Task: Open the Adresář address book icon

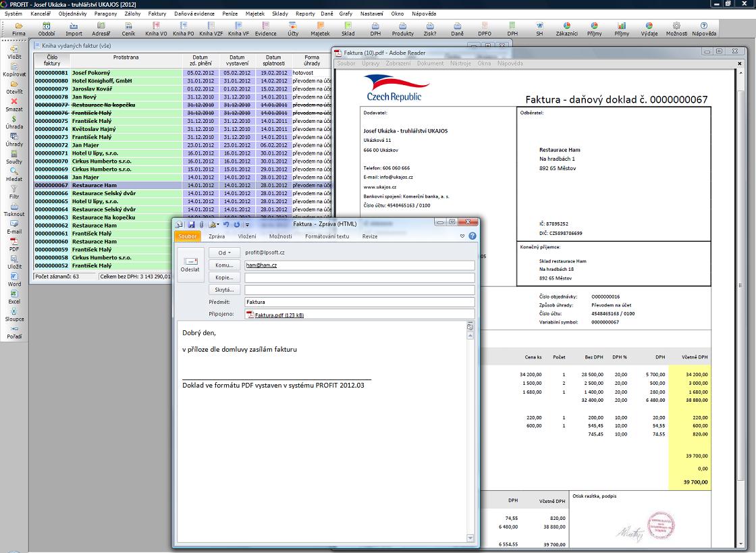Action: pos(101,29)
